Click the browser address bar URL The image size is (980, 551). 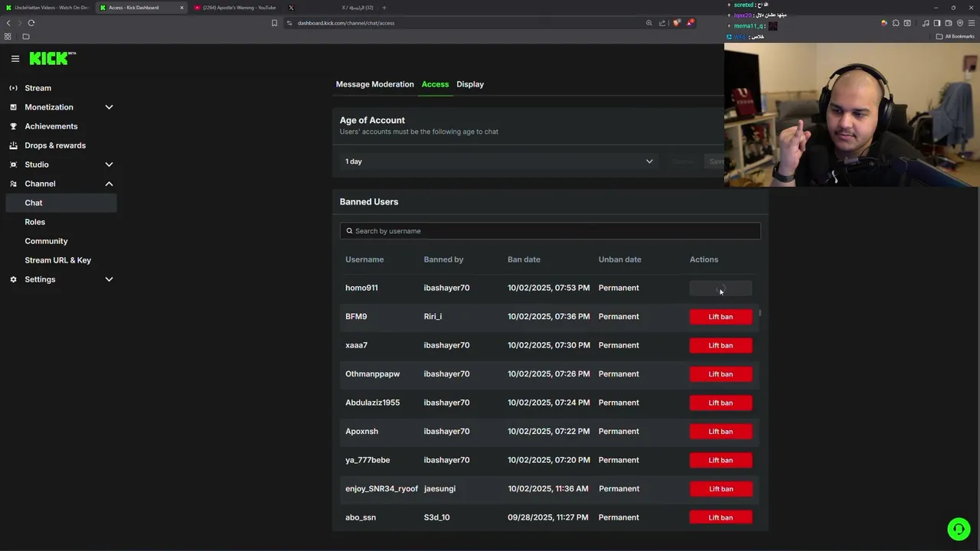click(346, 23)
